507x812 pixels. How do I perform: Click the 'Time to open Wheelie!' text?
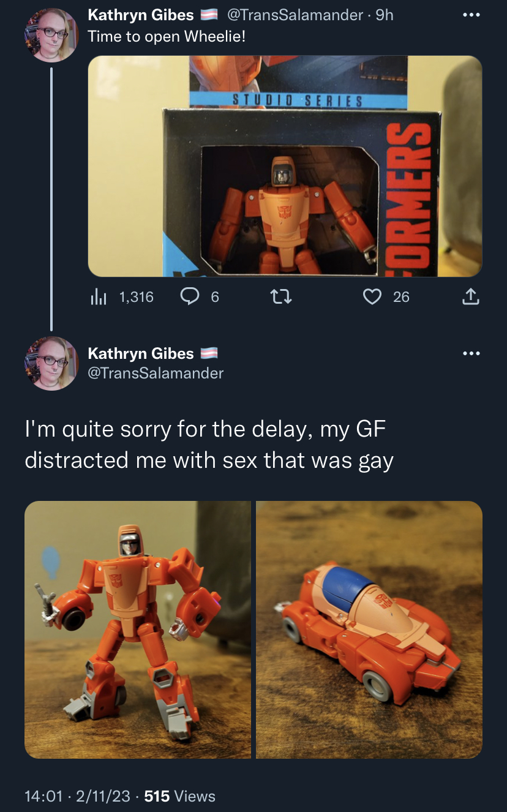(167, 36)
